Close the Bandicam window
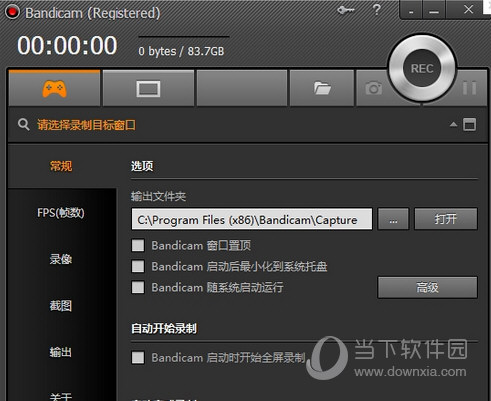491x401 pixels. 468,9
